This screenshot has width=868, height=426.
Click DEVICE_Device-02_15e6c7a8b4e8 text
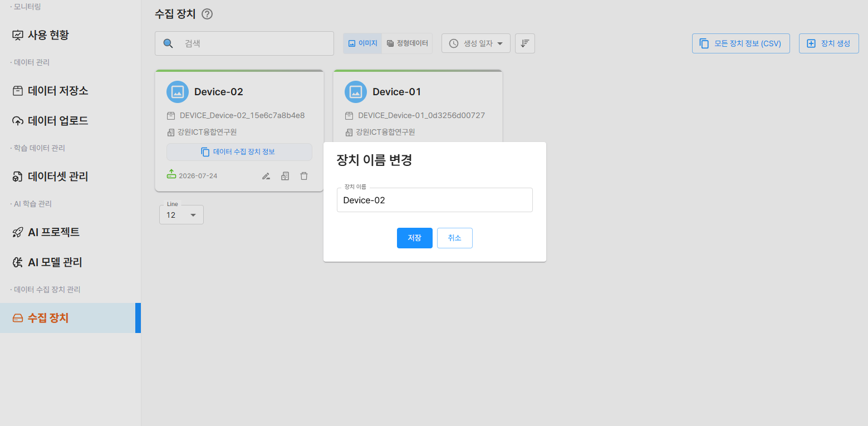[x=242, y=116]
